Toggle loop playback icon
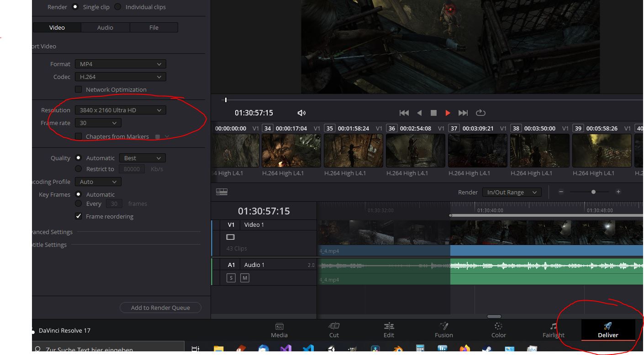Viewport: 644px width, 355px height. click(480, 113)
